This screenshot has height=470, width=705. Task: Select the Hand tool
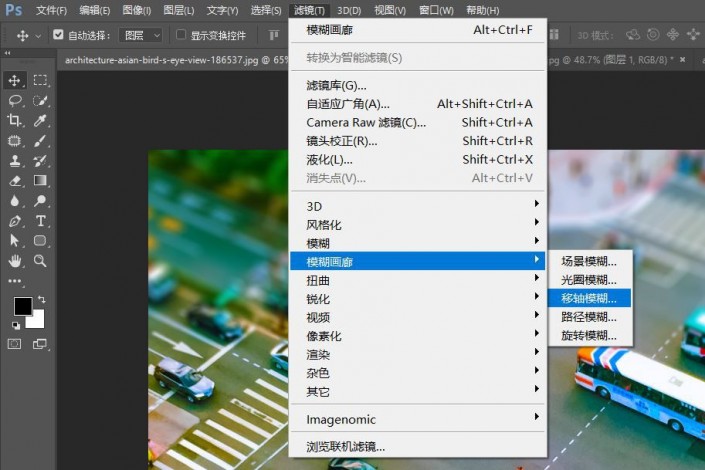coord(14,261)
